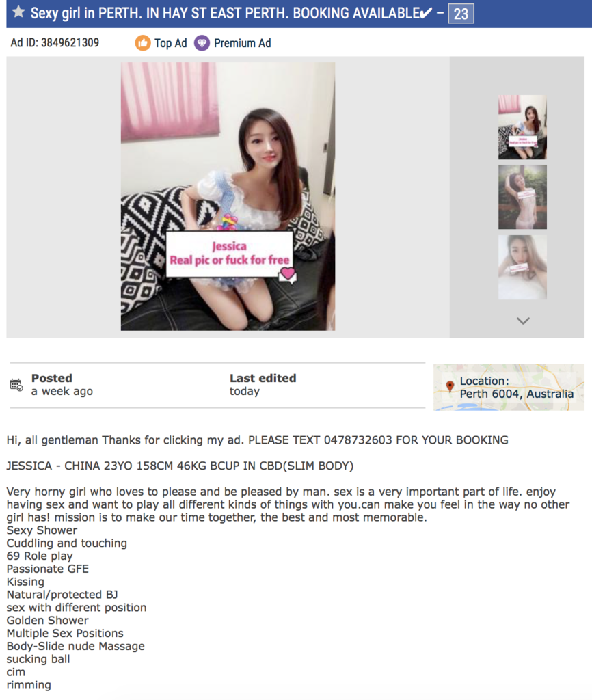Image resolution: width=592 pixels, height=700 pixels.
Task: Expand more thumbnails with the down chevron
Action: [x=523, y=321]
